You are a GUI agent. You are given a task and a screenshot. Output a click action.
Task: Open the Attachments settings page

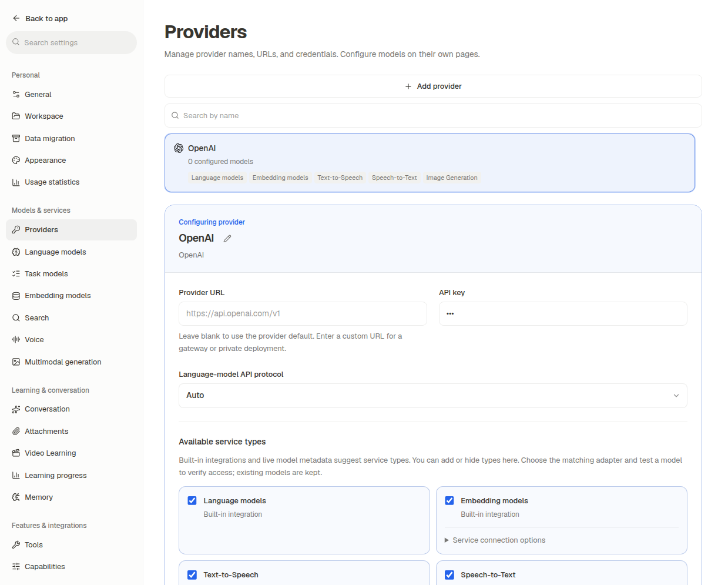[x=71, y=431]
